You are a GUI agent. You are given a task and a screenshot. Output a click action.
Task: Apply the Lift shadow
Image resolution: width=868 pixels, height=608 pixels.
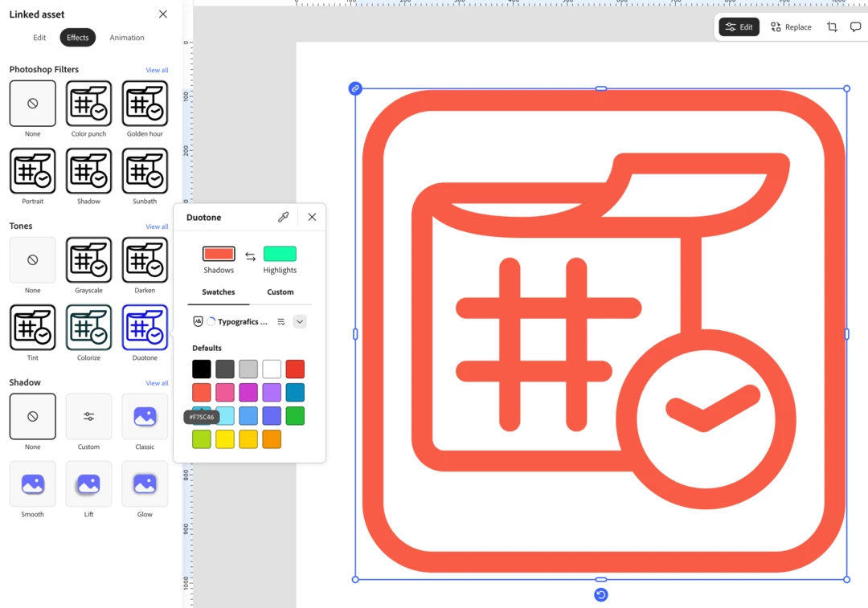(88, 484)
